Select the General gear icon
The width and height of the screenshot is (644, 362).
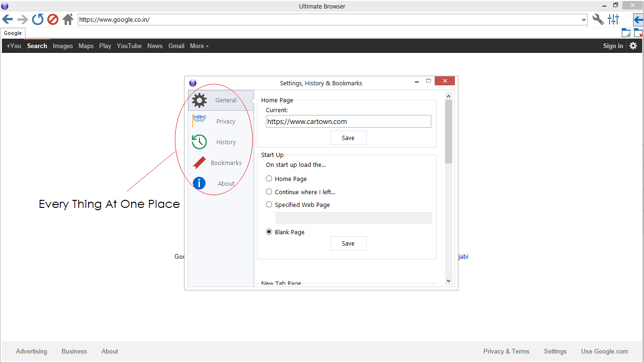199,100
